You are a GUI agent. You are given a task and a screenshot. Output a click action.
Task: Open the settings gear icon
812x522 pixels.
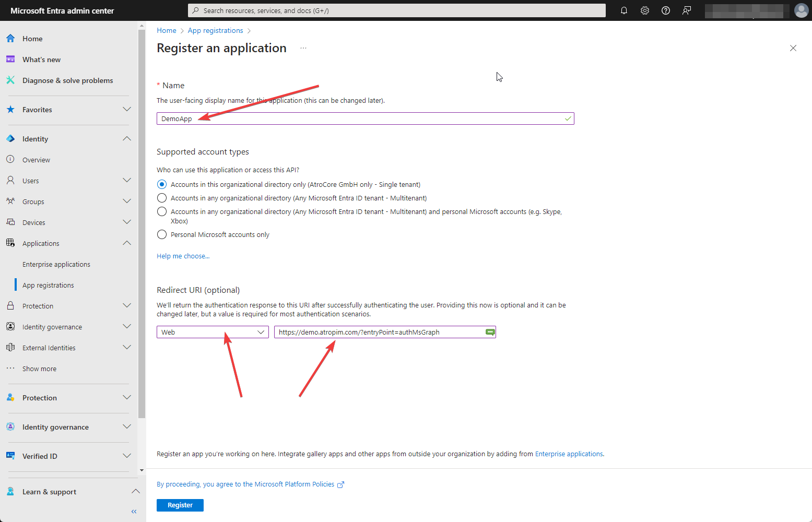[645, 10]
